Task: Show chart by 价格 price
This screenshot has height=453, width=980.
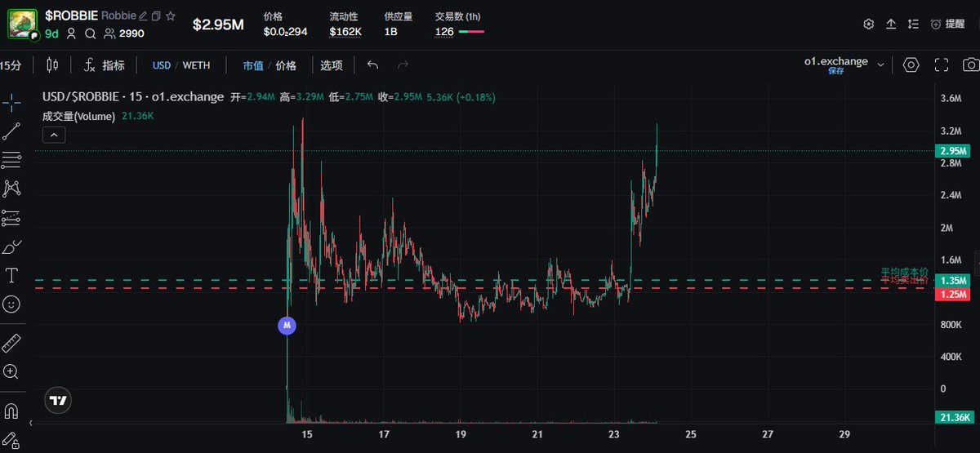Action: coord(286,65)
